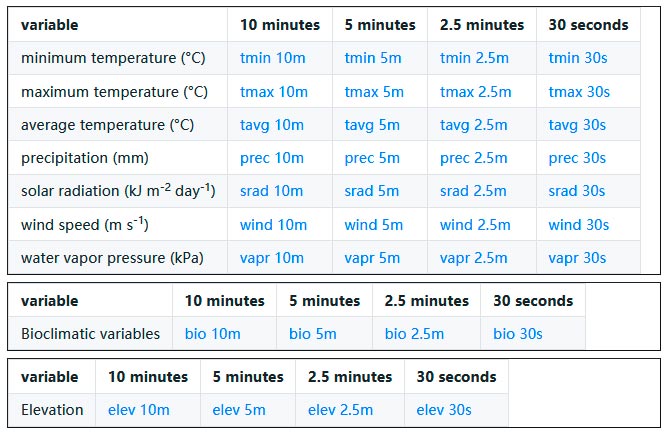The height and width of the screenshot is (433, 666).
Task: Download bio 10m bioclimatic variables
Action: pos(212,334)
